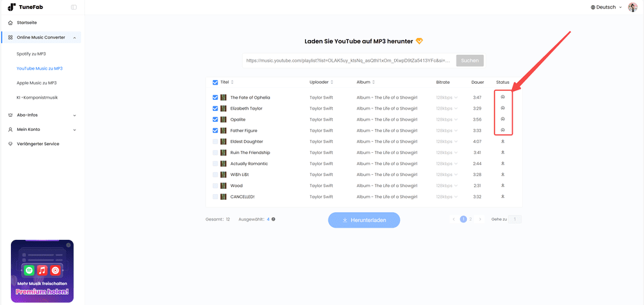Click the Herunterladen button
The height and width of the screenshot is (305, 644).
point(364,220)
